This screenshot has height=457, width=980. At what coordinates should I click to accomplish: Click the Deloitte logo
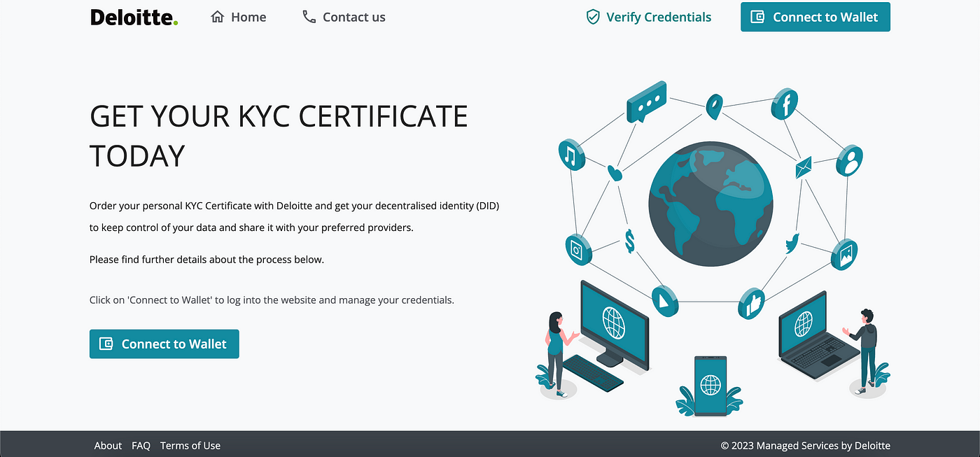click(134, 17)
